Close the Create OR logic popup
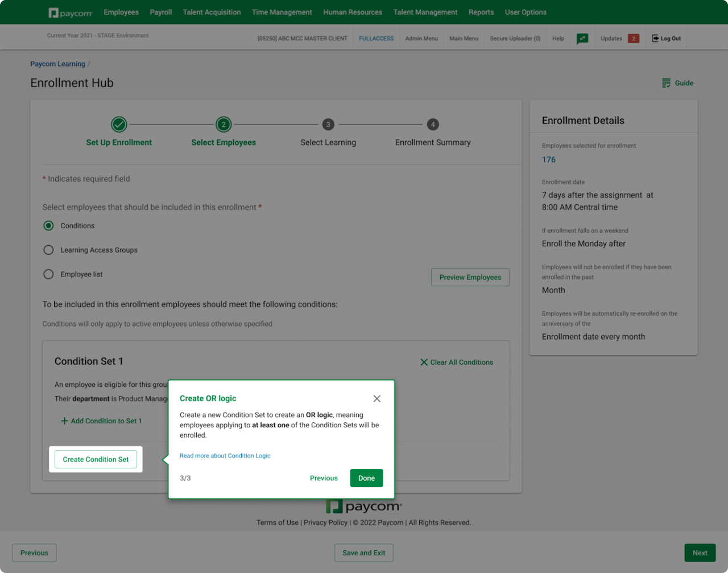The width and height of the screenshot is (728, 573). coord(377,398)
